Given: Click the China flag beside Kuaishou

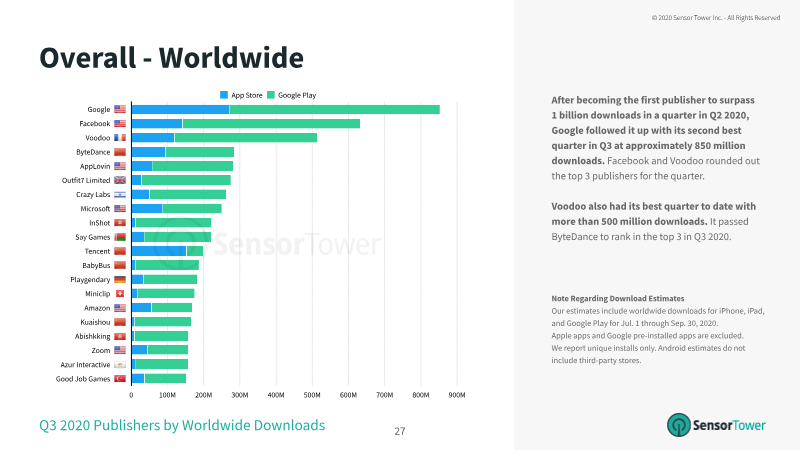Looking at the screenshot, I should 120,322.
